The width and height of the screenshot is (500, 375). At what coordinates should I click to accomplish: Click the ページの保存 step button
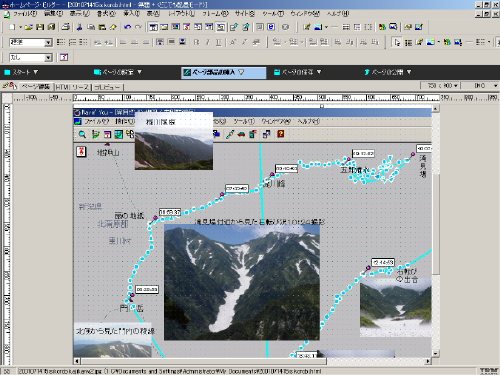point(297,72)
